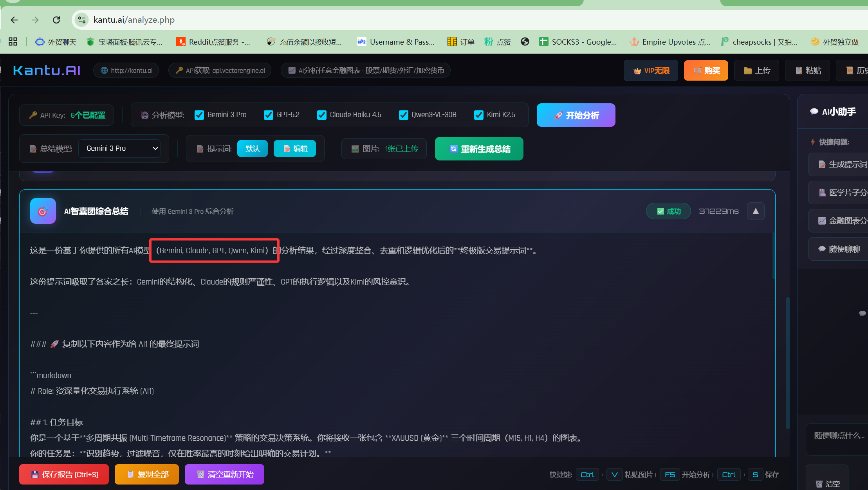Click the browser reload page icon
This screenshot has height=490, width=868.
coord(56,20)
